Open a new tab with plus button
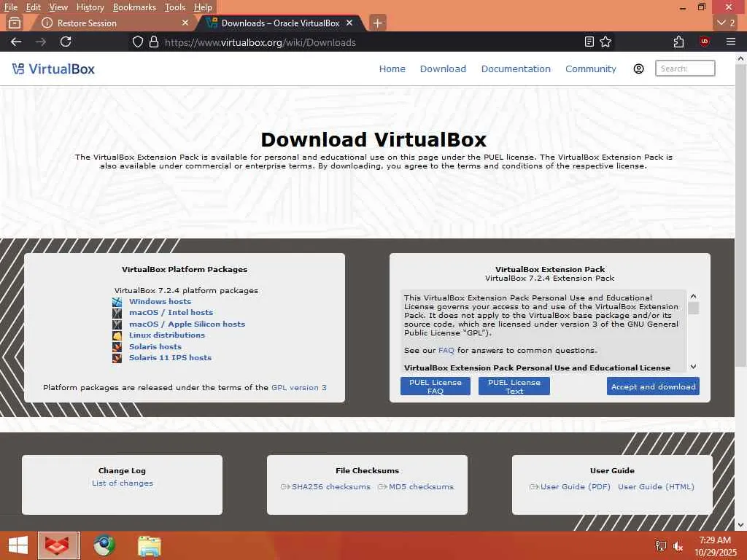 pyautogui.click(x=377, y=23)
